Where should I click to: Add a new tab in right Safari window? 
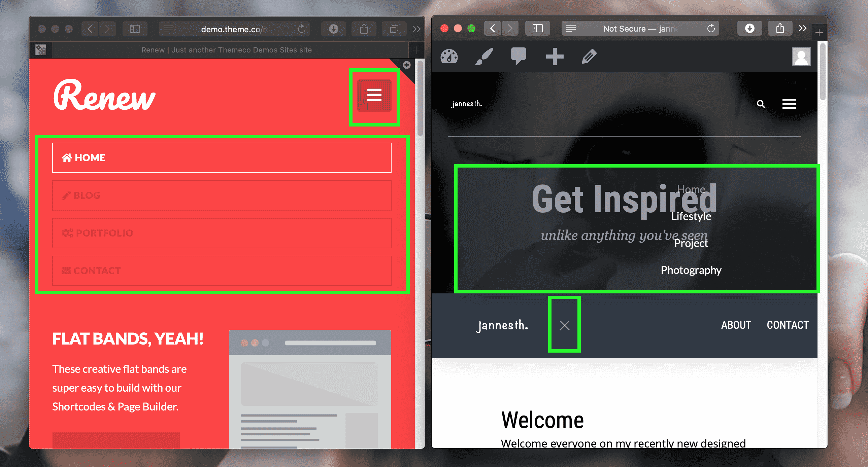pos(819,33)
